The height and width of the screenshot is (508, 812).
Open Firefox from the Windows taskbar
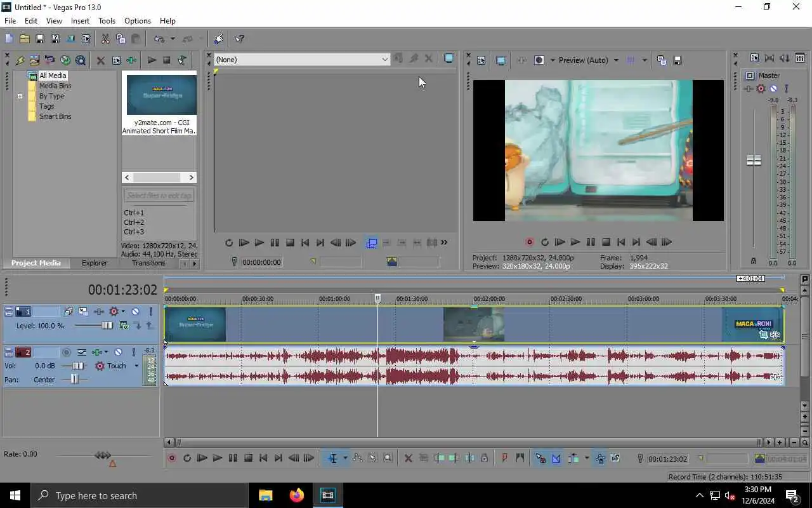click(296, 495)
